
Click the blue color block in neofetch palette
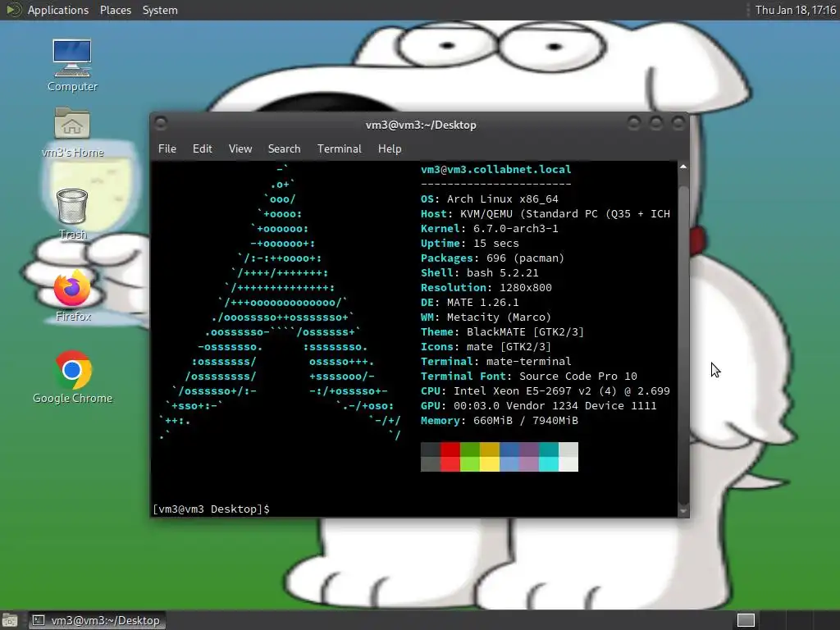tap(509, 457)
